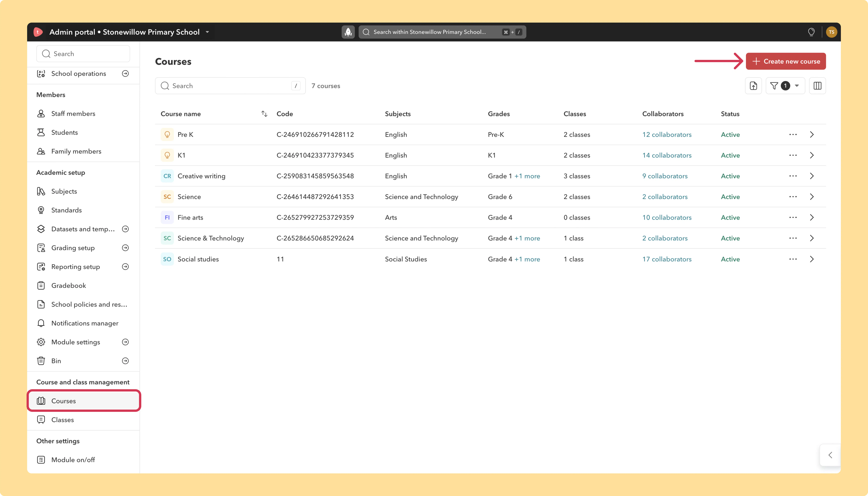The height and width of the screenshot is (496, 868).
Task: Expand Bin submenu arrow
Action: pyautogui.click(x=125, y=361)
